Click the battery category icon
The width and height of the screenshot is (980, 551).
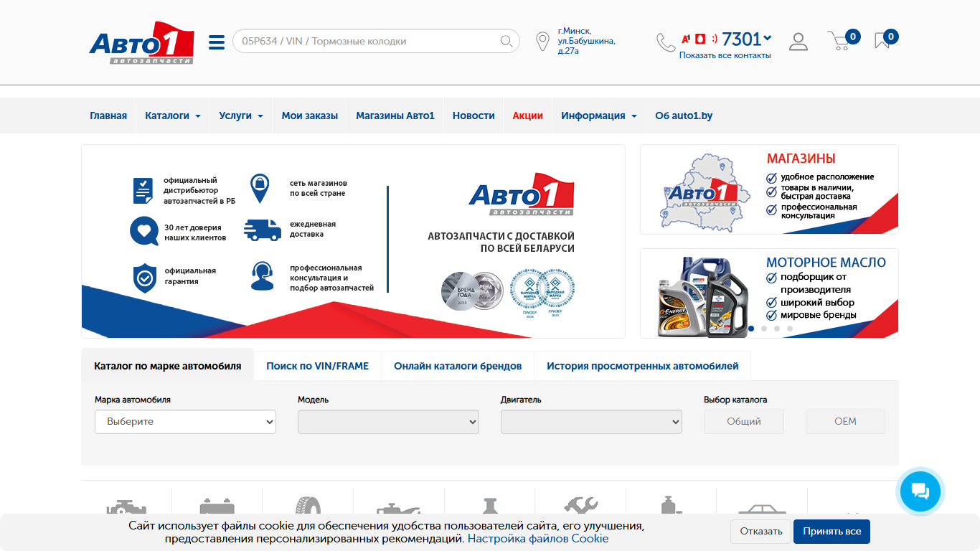coord(217,506)
